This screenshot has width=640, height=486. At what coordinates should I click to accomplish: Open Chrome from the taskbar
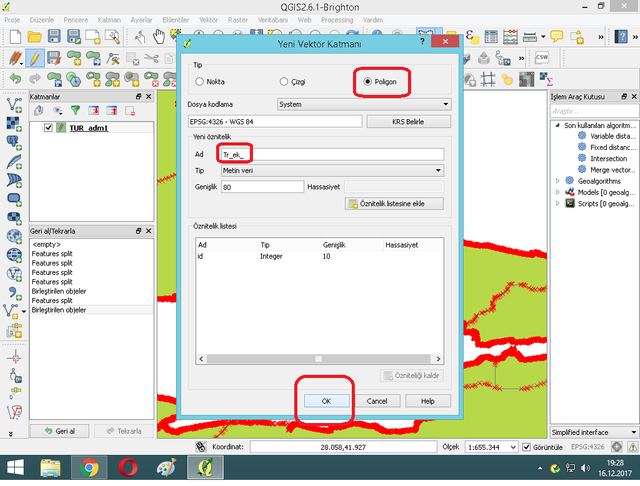click(89, 468)
